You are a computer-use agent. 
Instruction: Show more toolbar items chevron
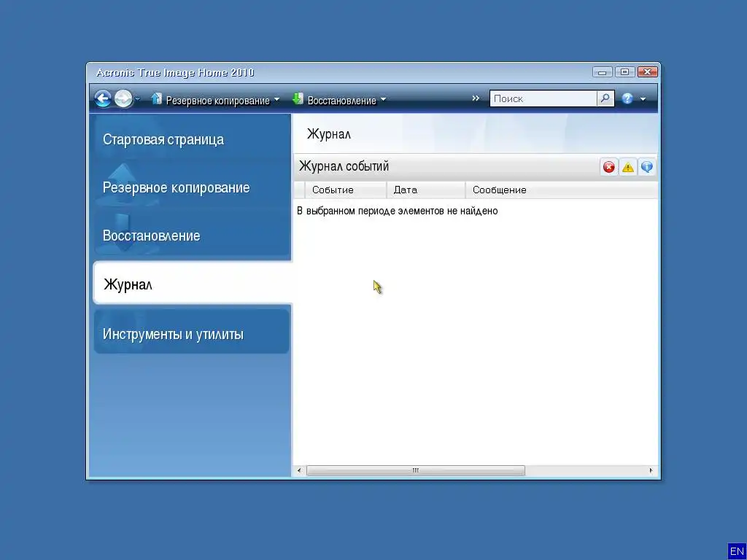(476, 98)
